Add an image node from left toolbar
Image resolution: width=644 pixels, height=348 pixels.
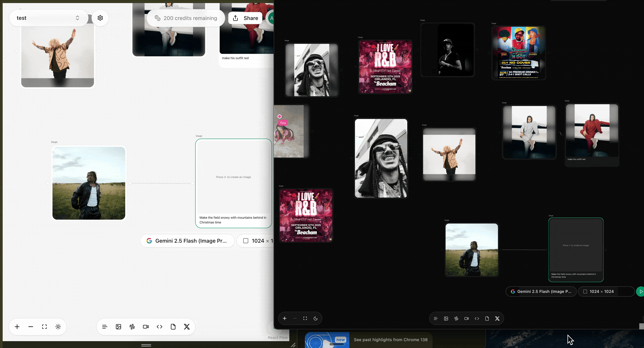pos(118,327)
